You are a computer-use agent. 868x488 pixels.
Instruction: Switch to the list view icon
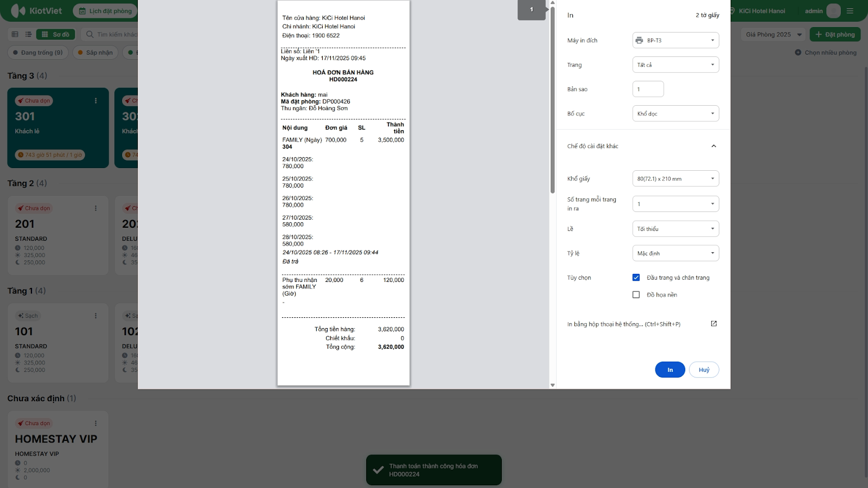[x=28, y=34]
